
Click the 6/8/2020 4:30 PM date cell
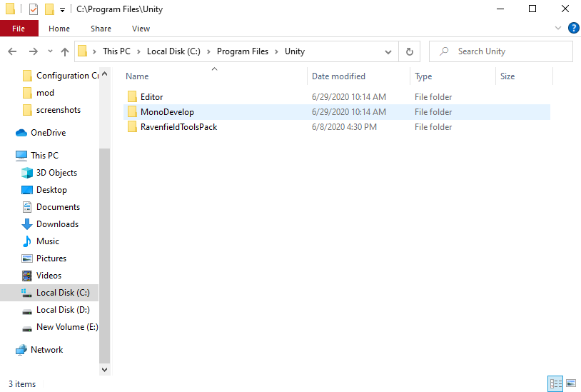pos(344,127)
